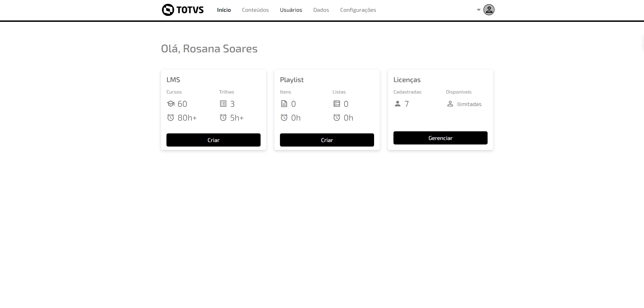Image resolution: width=644 pixels, height=308 pixels.
Task: Click the Trilhas count "3"
Action: [233, 104]
